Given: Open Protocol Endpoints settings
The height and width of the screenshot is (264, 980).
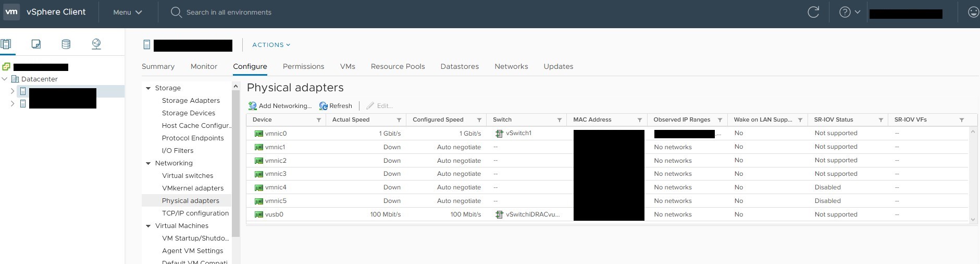Looking at the screenshot, I should pos(193,138).
